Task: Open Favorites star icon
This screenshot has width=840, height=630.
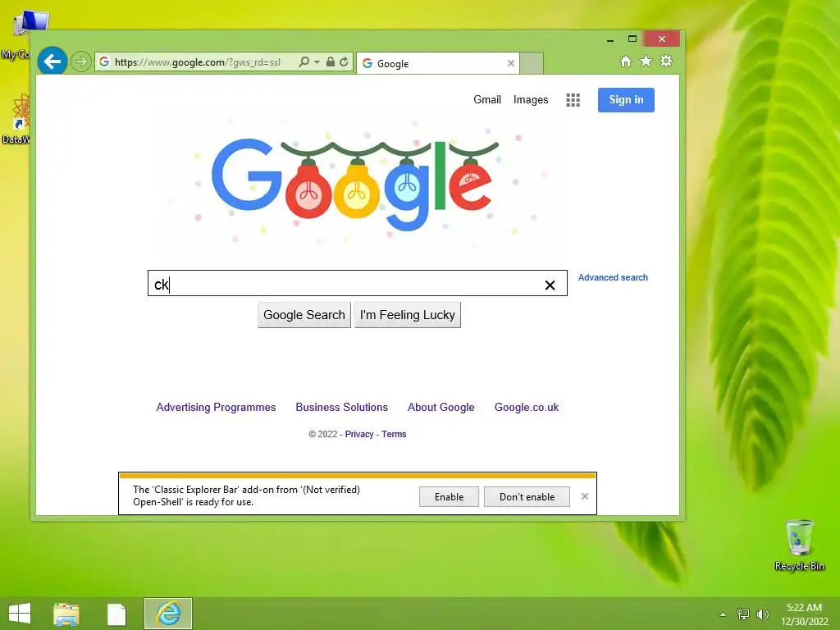Action: click(646, 61)
